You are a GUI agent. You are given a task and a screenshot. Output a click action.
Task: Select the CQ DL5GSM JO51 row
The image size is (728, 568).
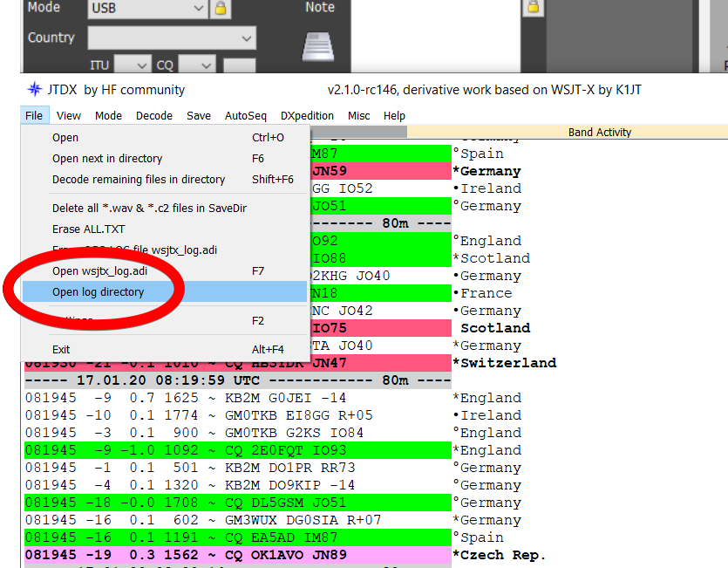coord(238,503)
